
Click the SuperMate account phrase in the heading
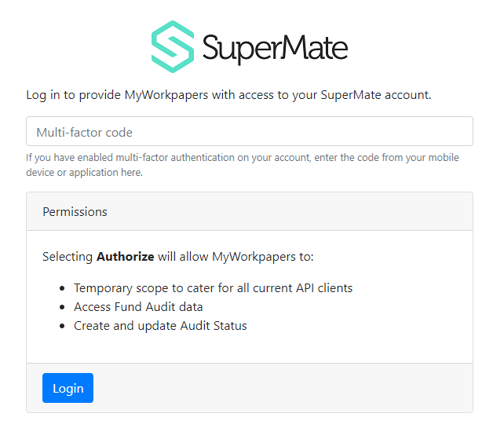376,95
